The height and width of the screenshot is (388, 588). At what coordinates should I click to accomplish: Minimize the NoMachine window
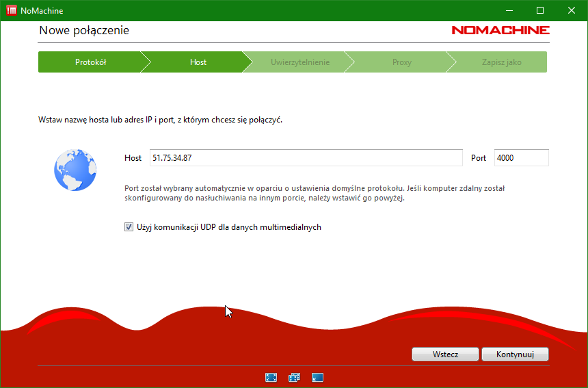click(x=508, y=10)
